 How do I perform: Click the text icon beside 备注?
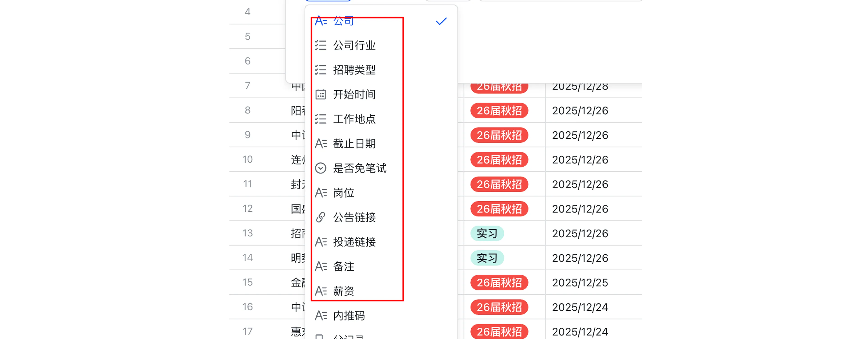[x=321, y=266]
